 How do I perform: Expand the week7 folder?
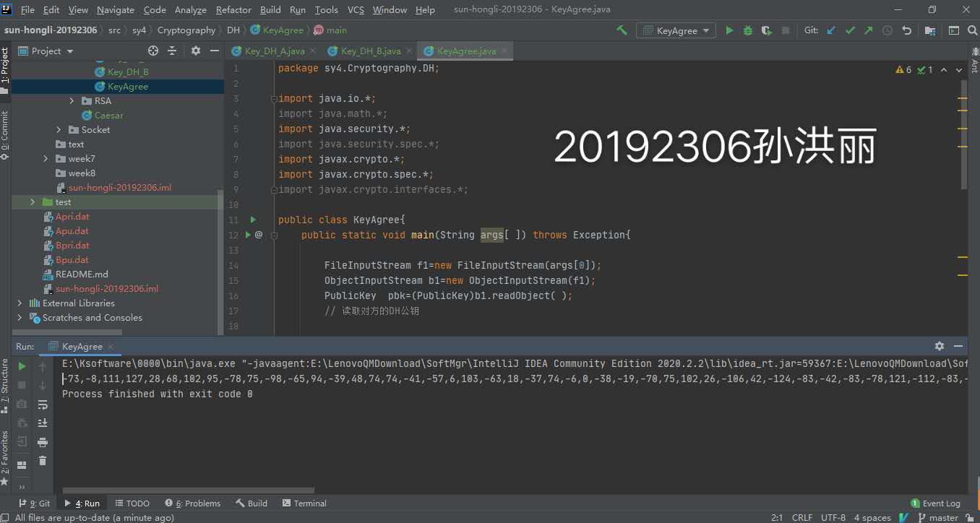pos(46,159)
